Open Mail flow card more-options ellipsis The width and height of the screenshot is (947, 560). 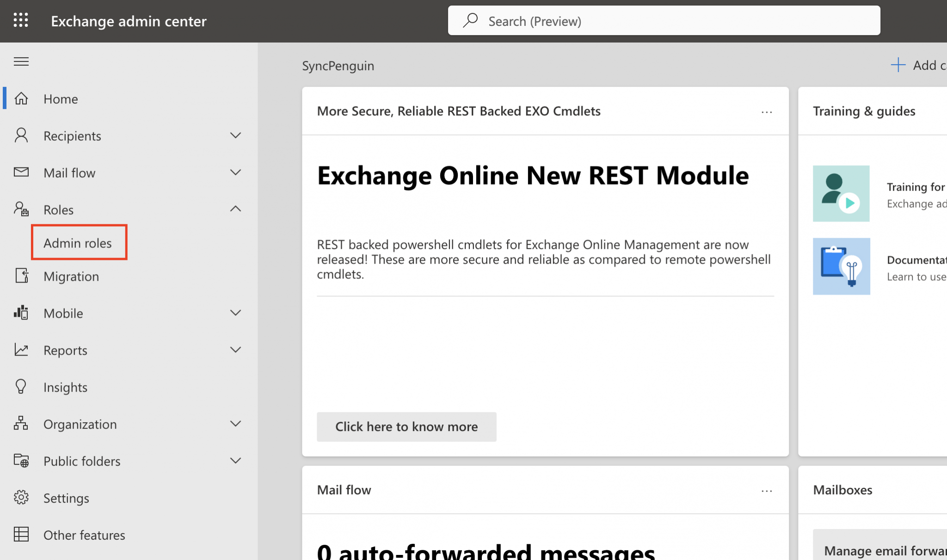click(x=767, y=491)
